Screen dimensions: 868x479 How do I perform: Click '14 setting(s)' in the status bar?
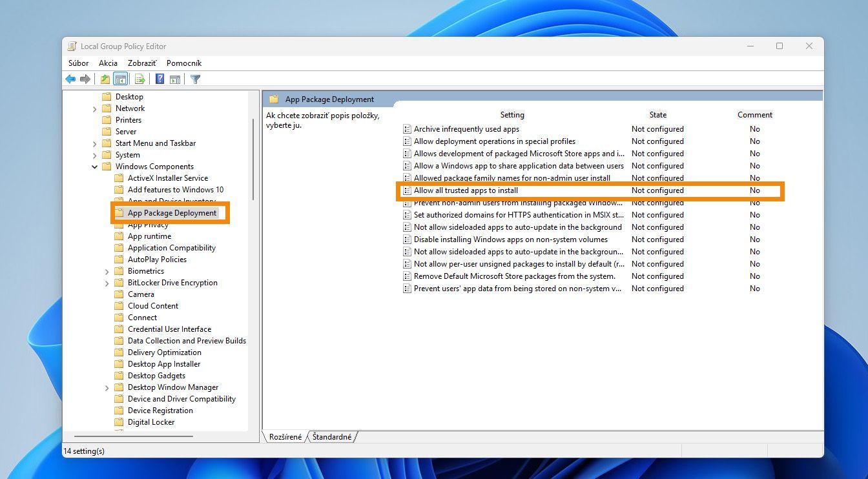pyautogui.click(x=84, y=451)
